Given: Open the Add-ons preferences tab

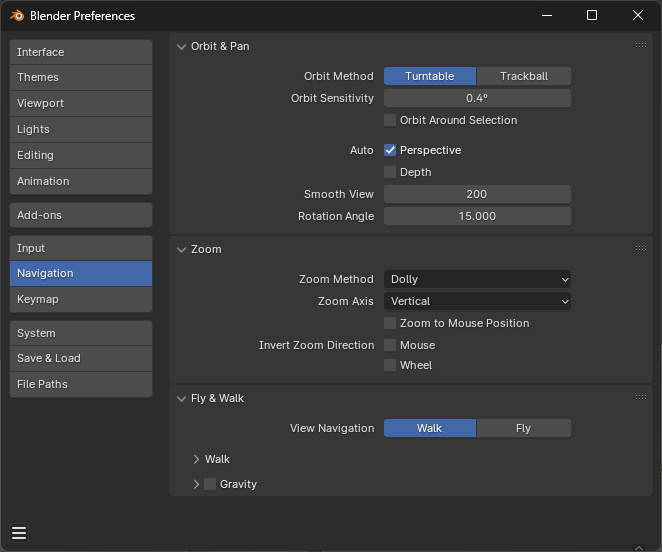Looking at the screenshot, I should click(81, 215).
